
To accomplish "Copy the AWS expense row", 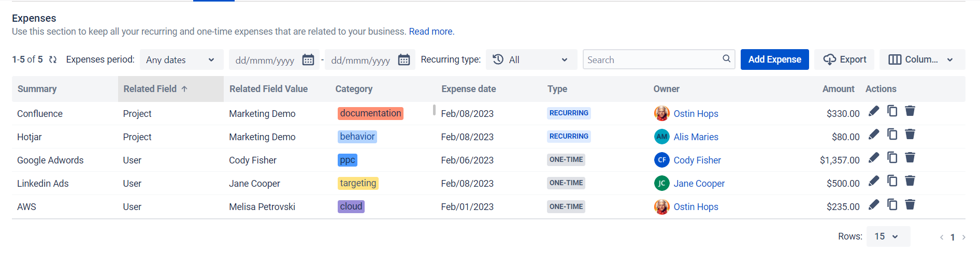I will 892,204.
